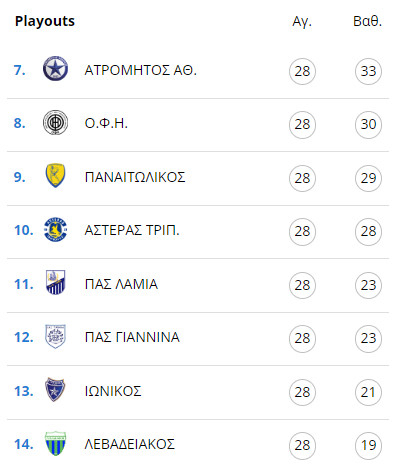Click the Ionikos star shield logo

55,390
